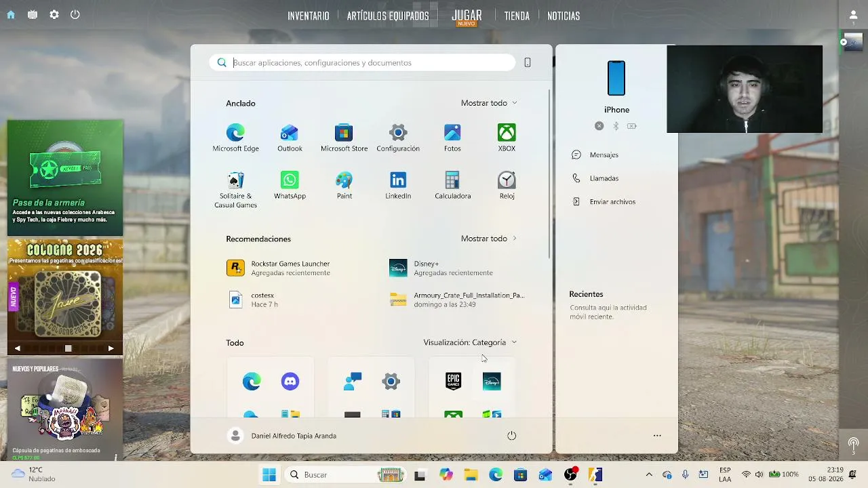Click the phone icon beside the search box

click(527, 63)
